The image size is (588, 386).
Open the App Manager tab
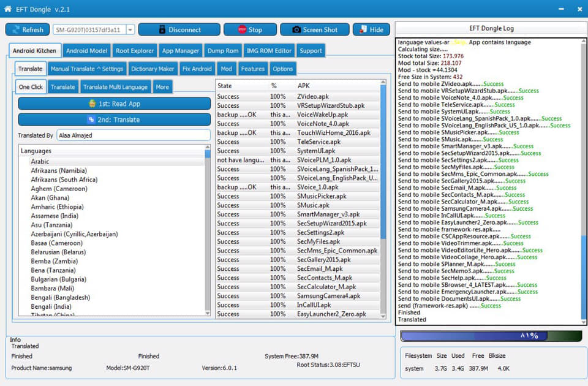tap(180, 51)
